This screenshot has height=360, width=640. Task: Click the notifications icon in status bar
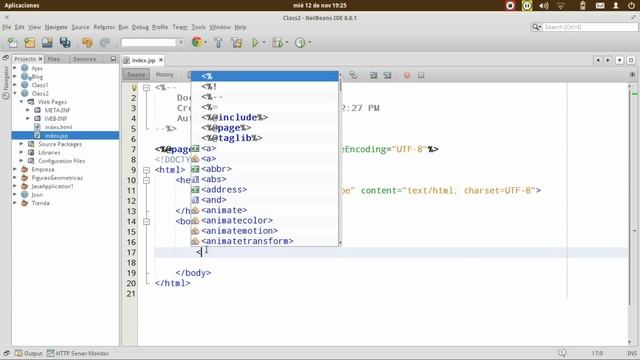coord(562,353)
